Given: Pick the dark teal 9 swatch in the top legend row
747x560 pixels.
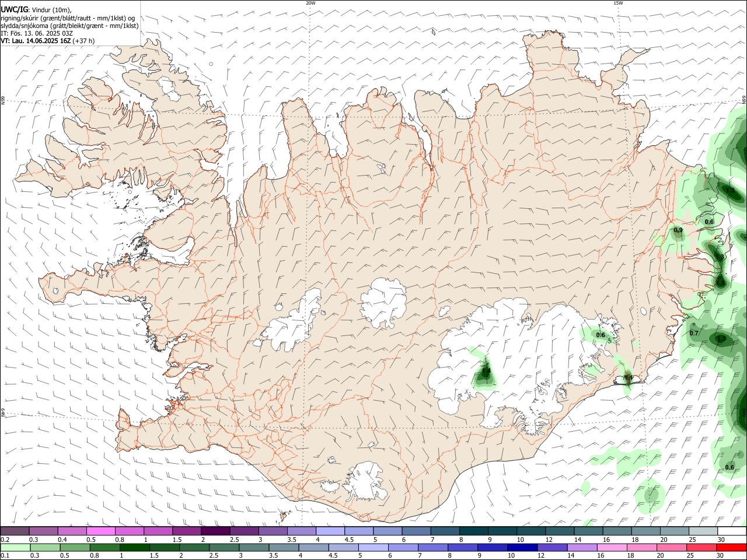Looking at the screenshot, I should coord(502,531).
